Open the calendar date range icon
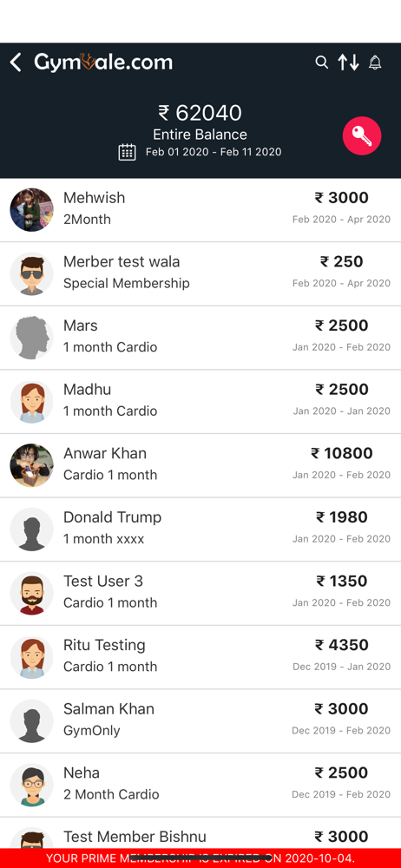 128,152
